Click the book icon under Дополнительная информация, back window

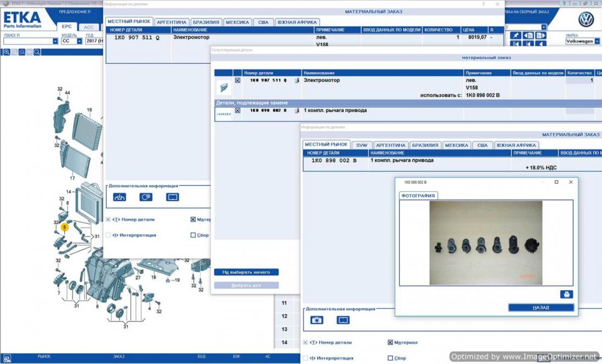(173, 197)
